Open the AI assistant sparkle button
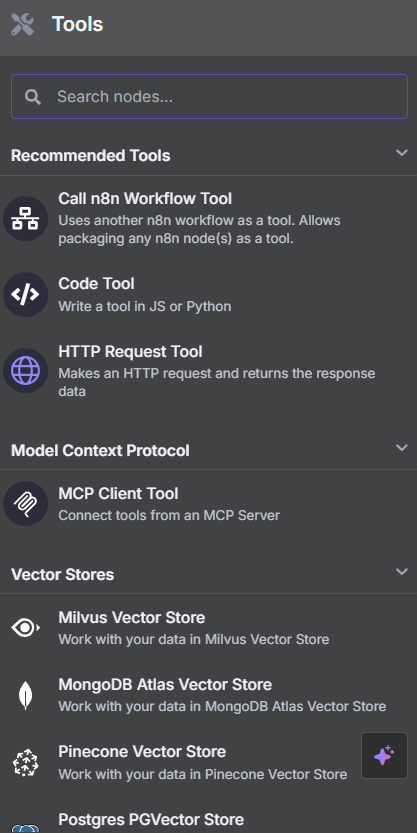 (385, 755)
